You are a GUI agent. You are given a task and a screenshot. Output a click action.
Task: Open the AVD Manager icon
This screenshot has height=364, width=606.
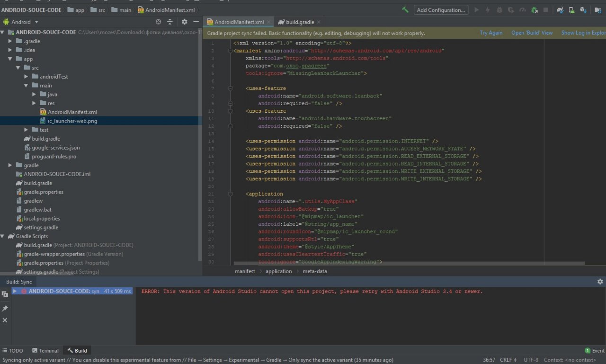tap(571, 9)
